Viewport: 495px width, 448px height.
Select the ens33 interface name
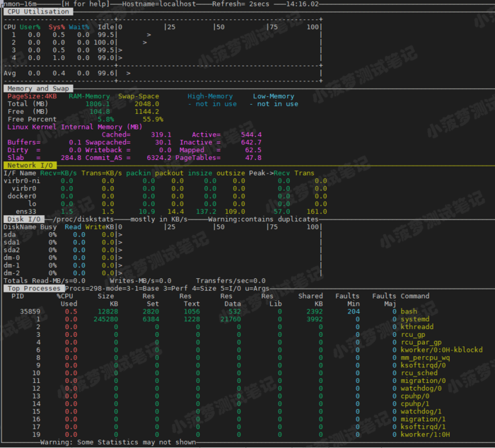(26, 212)
